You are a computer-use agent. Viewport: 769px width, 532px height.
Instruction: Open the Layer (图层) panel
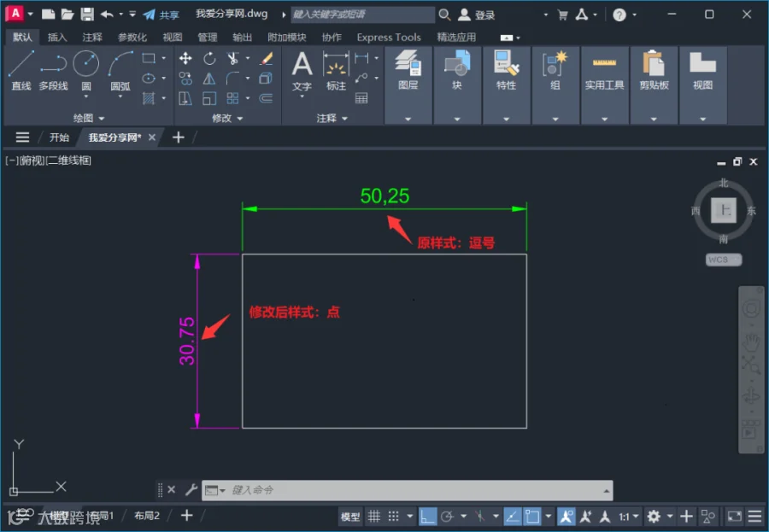pyautogui.click(x=408, y=71)
